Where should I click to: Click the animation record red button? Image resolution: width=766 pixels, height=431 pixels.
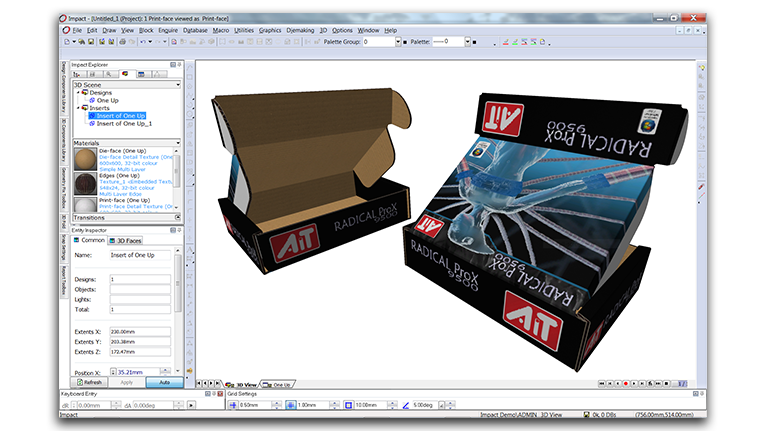point(626,384)
